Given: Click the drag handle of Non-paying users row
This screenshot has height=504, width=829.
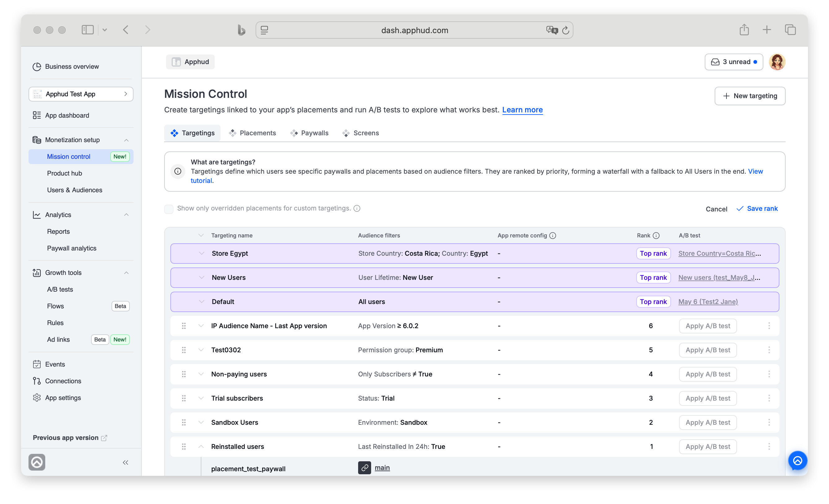Looking at the screenshot, I should click(184, 374).
